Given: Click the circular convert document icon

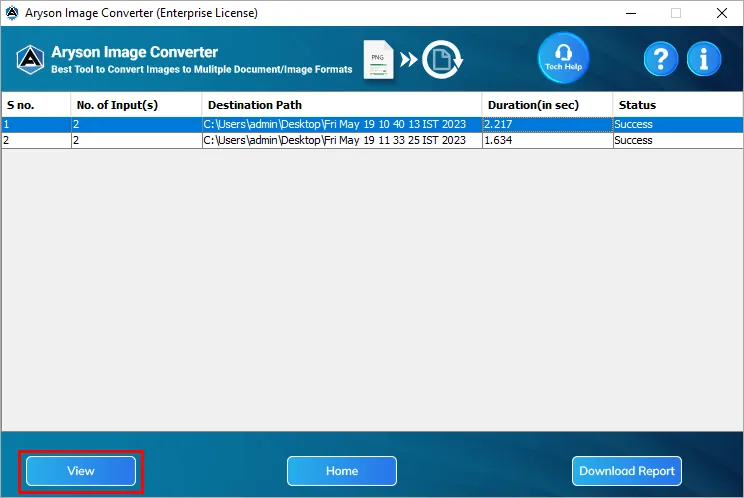Looking at the screenshot, I should tap(442, 60).
